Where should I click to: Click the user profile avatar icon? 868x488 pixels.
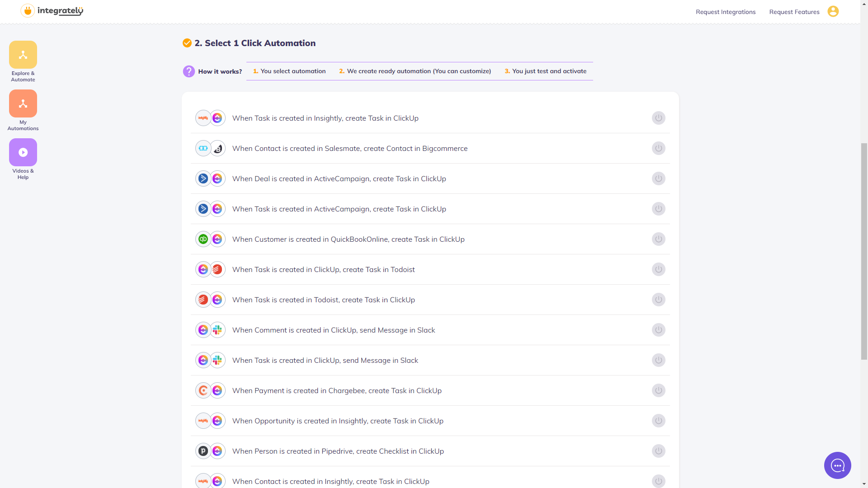[833, 11]
